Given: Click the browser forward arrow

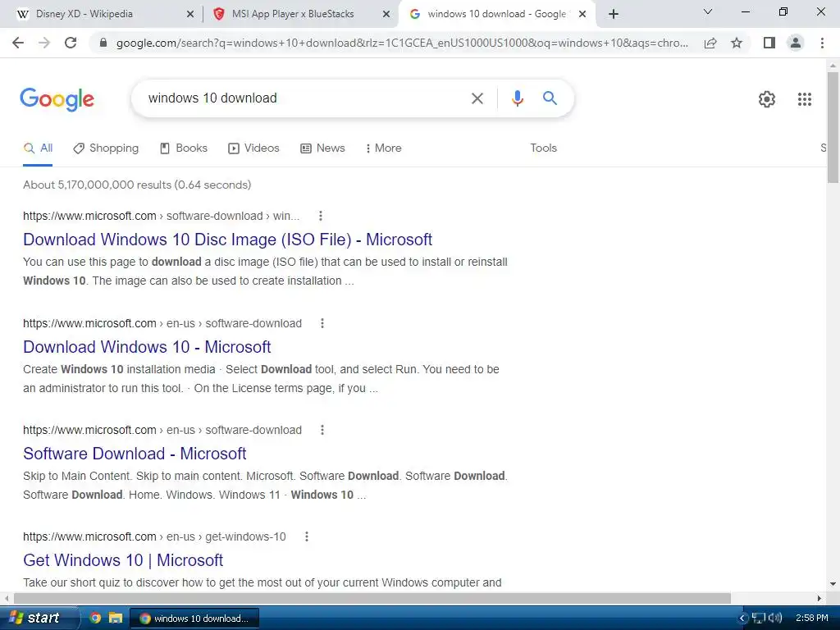Looking at the screenshot, I should [44, 43].
